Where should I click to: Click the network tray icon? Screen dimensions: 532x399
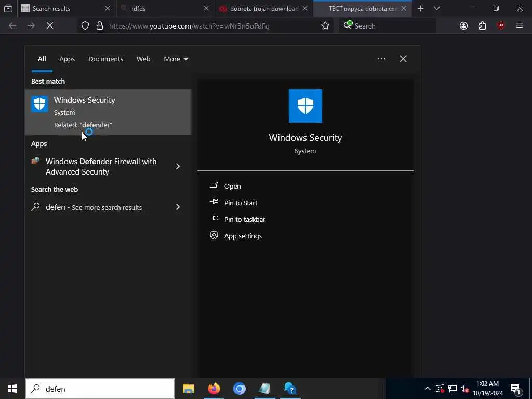coord(453,389)
